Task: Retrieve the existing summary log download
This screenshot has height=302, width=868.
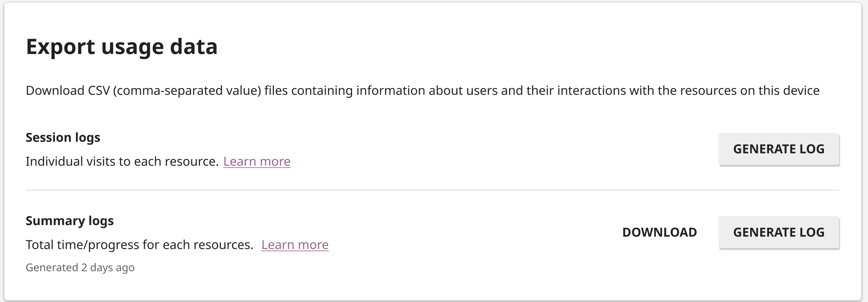Action: [x=660, y=232]
